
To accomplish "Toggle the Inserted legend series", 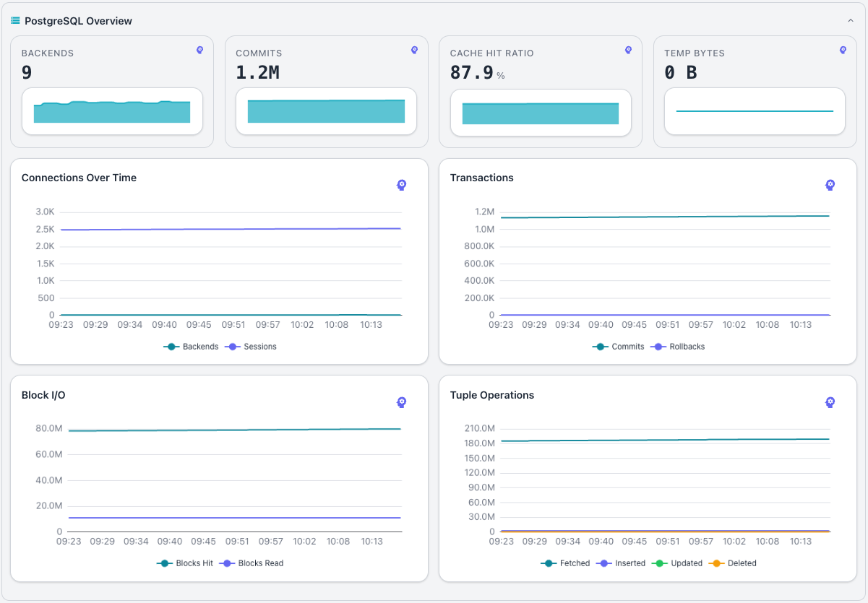I will pos(621,563).
